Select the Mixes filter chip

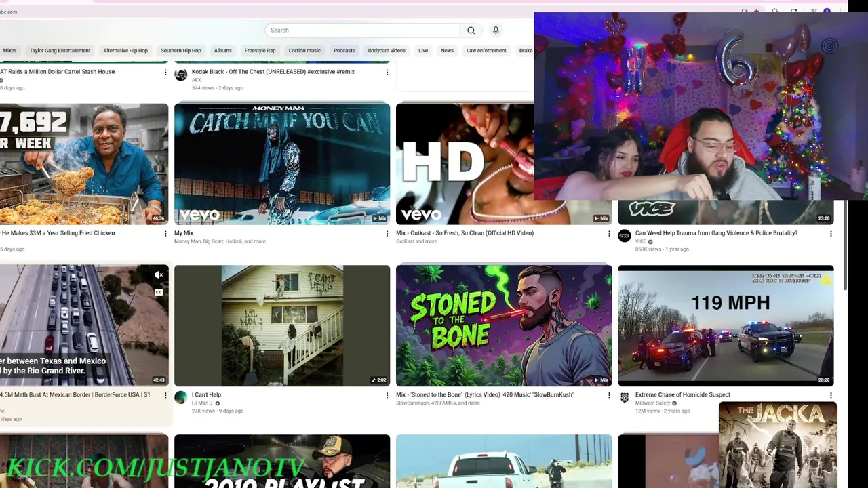[9, 51]
